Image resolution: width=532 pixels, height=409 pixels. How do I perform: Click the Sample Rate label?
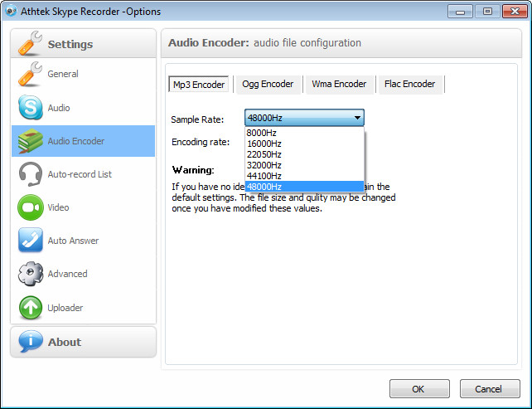(x=197, y=119)
